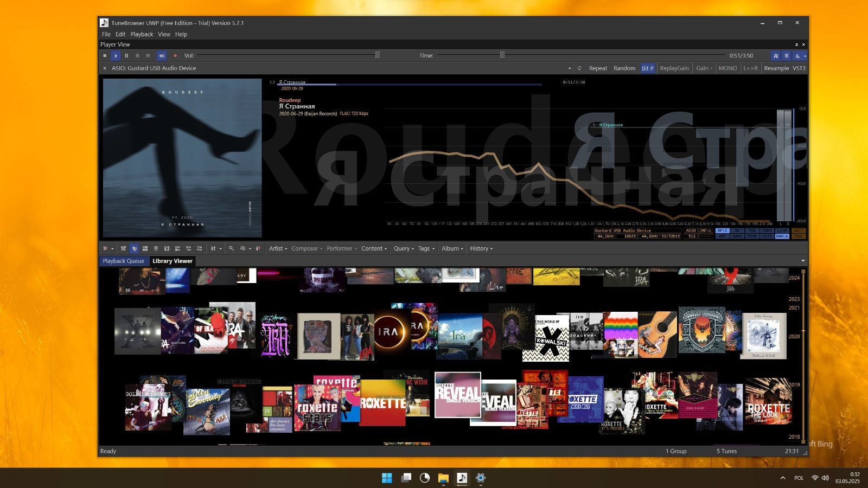
Task: Click the now-playing album cover art
Action: tap(182, 158)
